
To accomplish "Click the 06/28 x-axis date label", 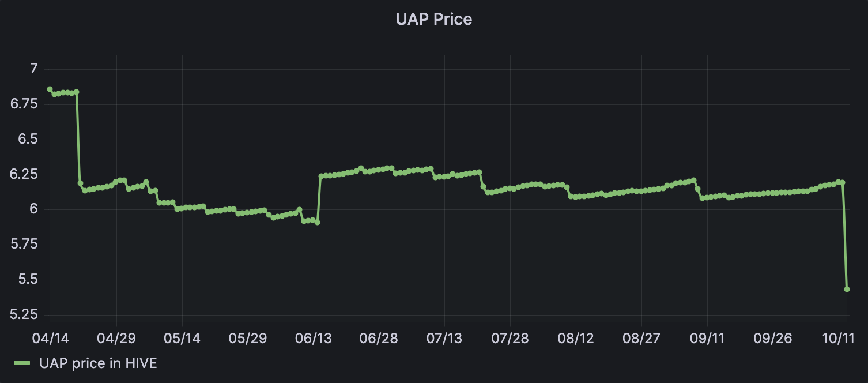I will click(x=379, y=338).
